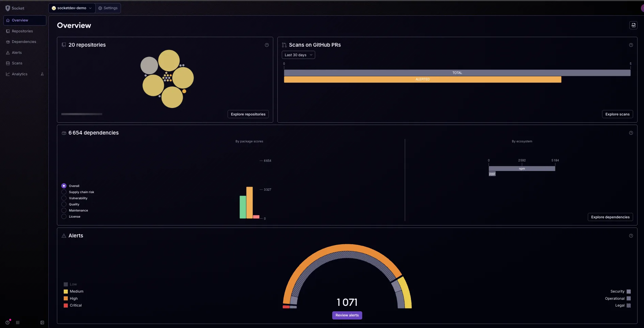The height and width of the screenshot is (328, 644).
Task: Click the Socket shield logo
Action: coord(8,8)
